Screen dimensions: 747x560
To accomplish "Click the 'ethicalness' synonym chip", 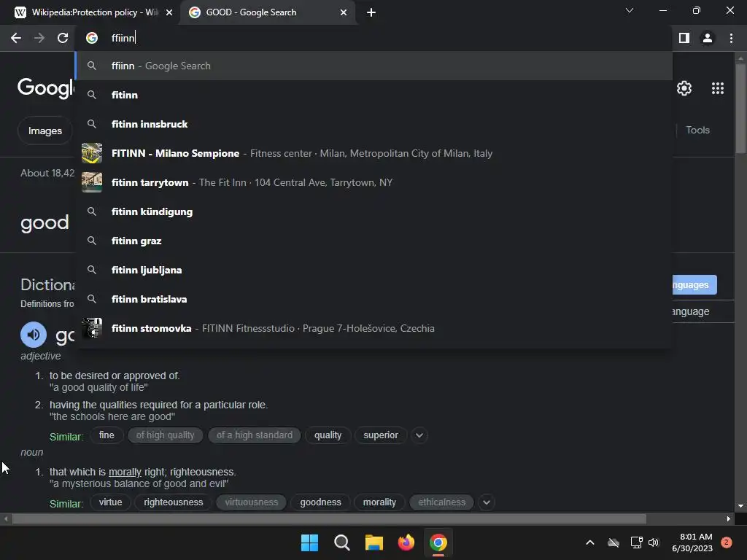I will tap(441, 502).
